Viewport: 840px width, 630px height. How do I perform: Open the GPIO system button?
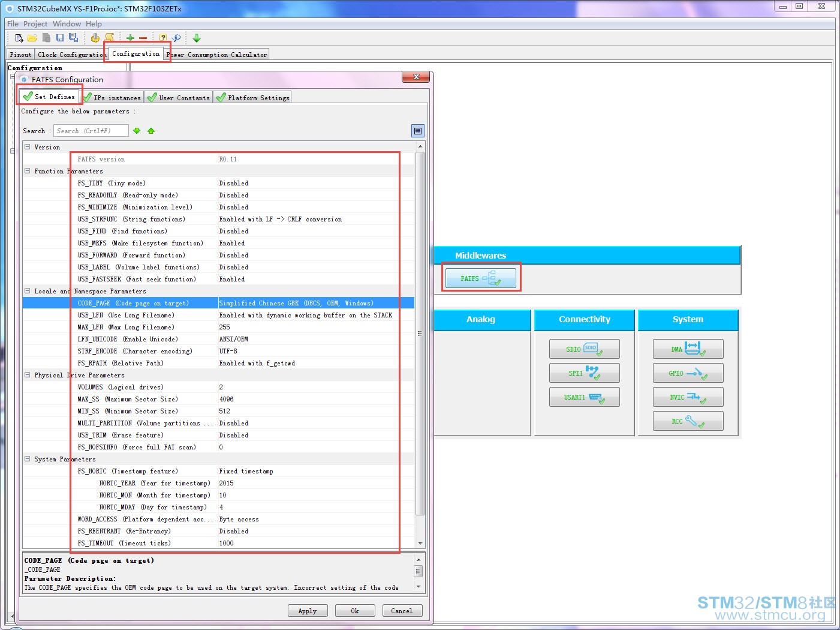pos(688,373)
